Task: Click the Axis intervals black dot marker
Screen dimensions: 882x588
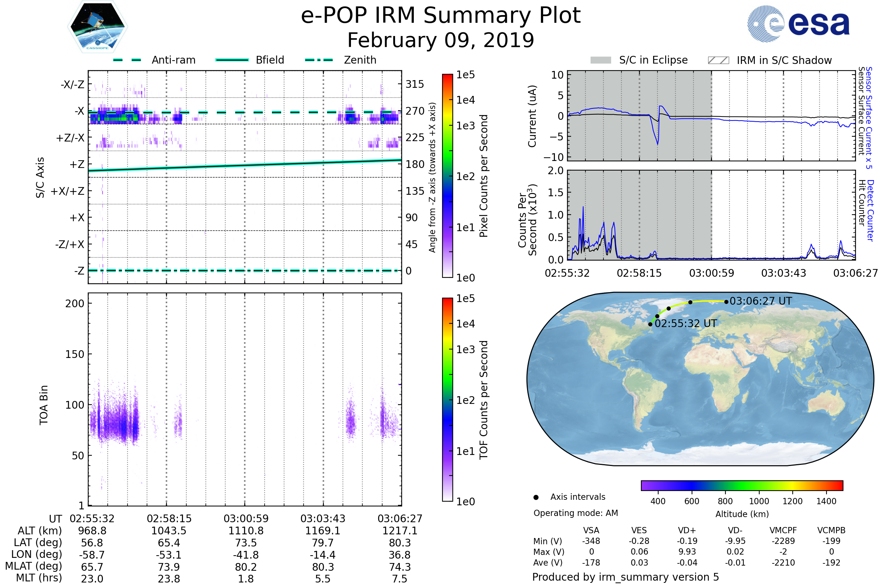Action: pyautogui.click(x=536, y=497)
